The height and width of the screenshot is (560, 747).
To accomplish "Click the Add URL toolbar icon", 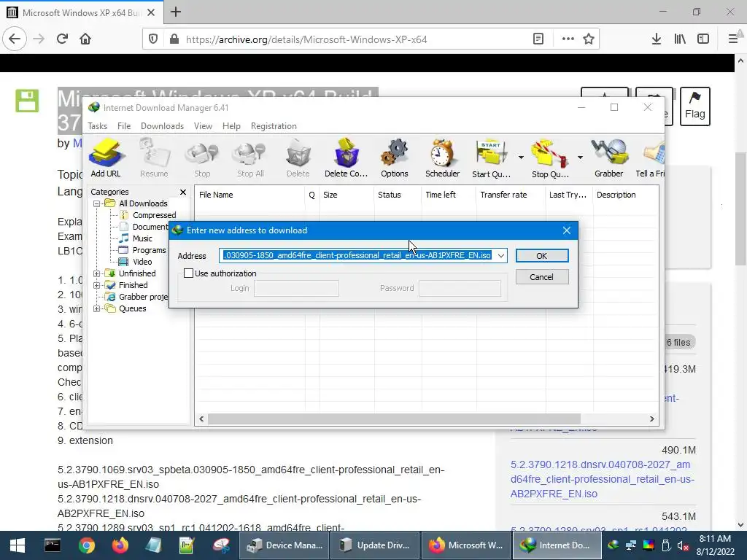I will (106, 158).
